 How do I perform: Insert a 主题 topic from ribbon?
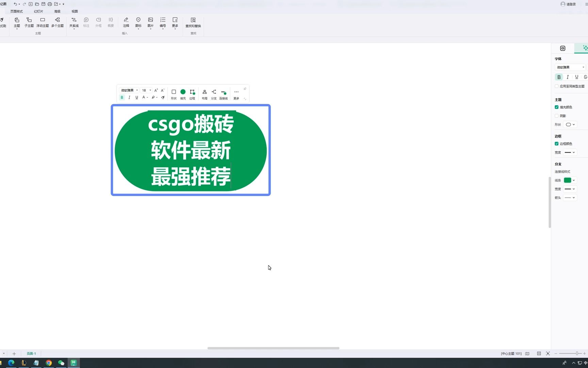point(17,22)
